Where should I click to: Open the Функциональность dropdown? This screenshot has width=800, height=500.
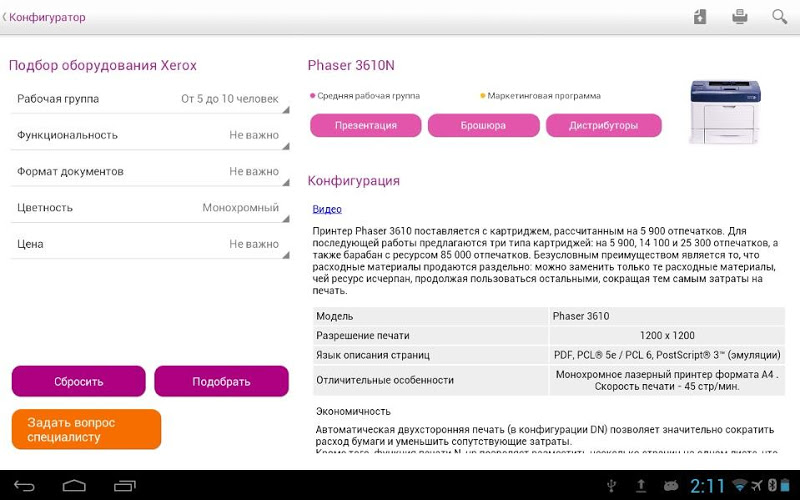(149, 135)
